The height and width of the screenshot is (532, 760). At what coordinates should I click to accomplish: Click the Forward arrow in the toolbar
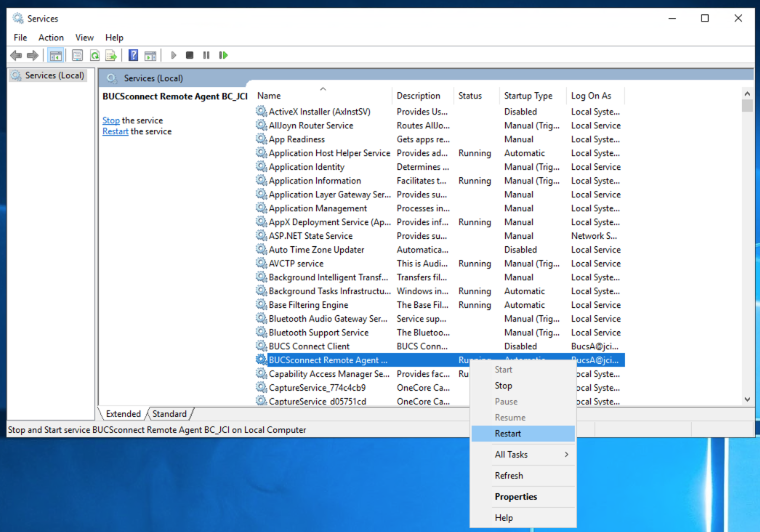[33, 55]
